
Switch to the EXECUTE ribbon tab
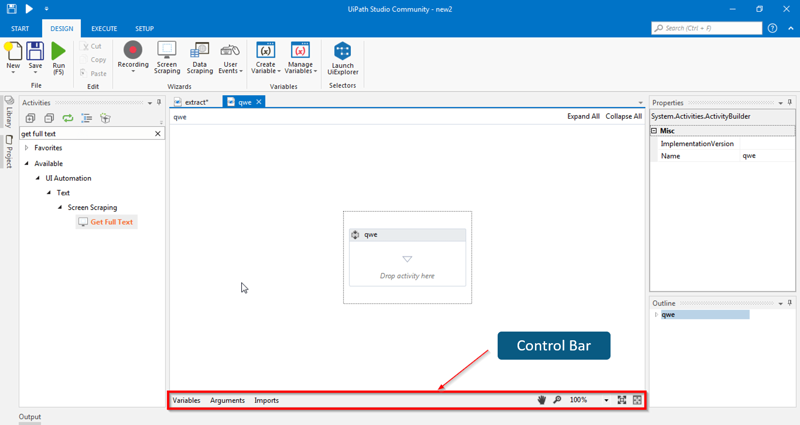tap(104, 29)
